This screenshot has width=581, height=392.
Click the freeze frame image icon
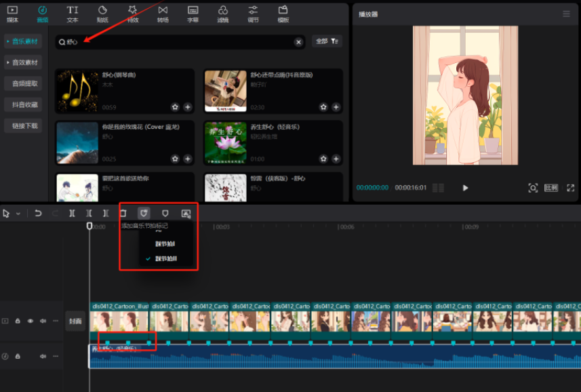[186, 214]
